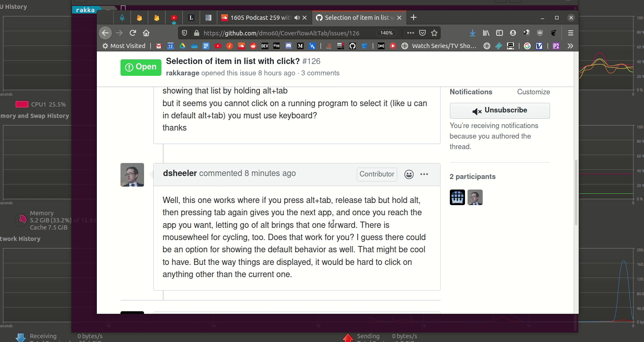The height and width of the screenshot is (342, 644).
Task: Reset the 140% zoom level badge
Action: (x=387, y=33)
